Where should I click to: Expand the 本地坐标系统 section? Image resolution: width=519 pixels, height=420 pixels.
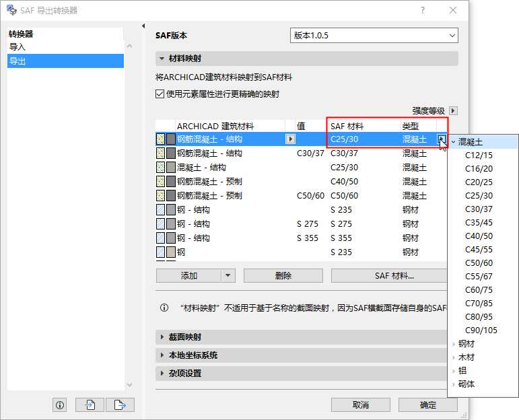(162, 355)
